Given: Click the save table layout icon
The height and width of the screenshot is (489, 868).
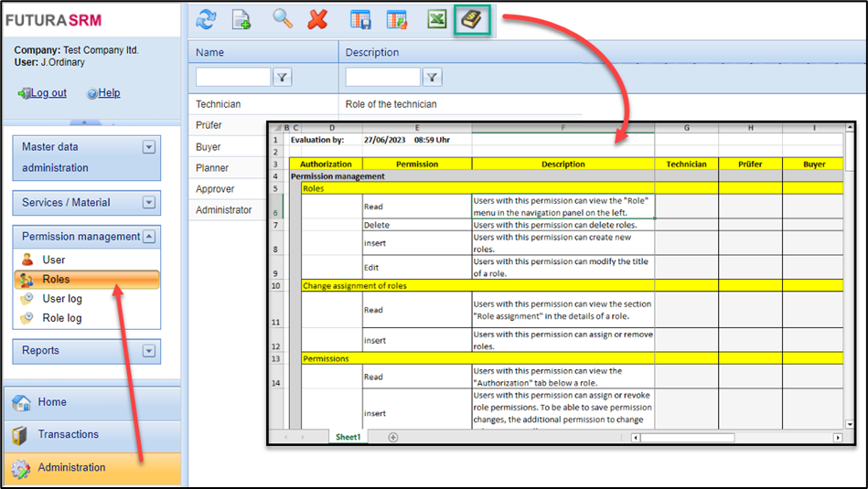Looking at the screenshot, I should (x=361, y=19).
